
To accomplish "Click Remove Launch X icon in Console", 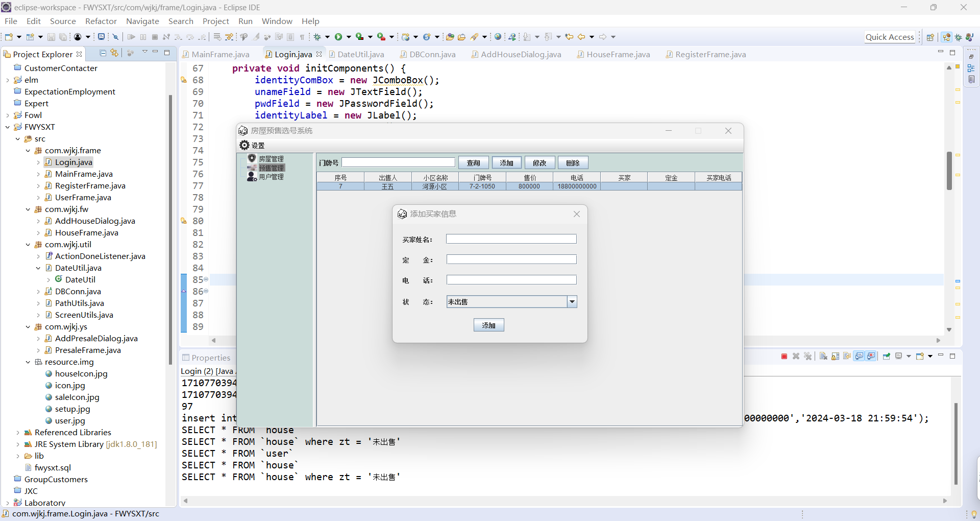I will click(x=796, y=356).
